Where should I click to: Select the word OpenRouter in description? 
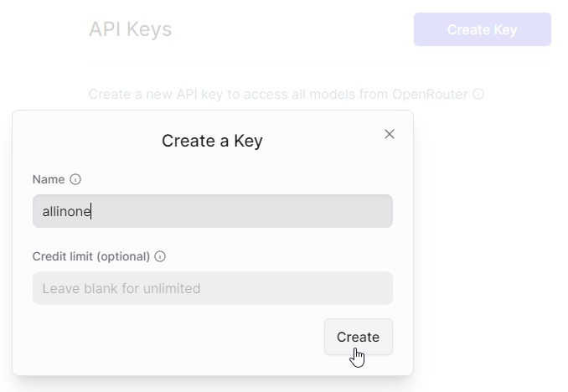point(429,95)
